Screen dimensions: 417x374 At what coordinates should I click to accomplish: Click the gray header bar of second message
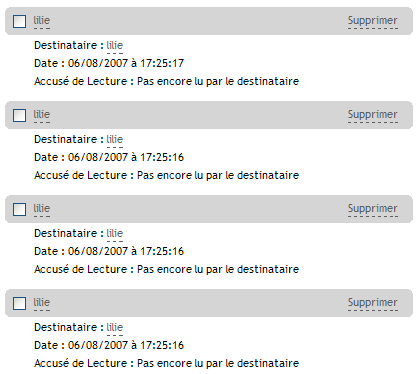point(209,115)
